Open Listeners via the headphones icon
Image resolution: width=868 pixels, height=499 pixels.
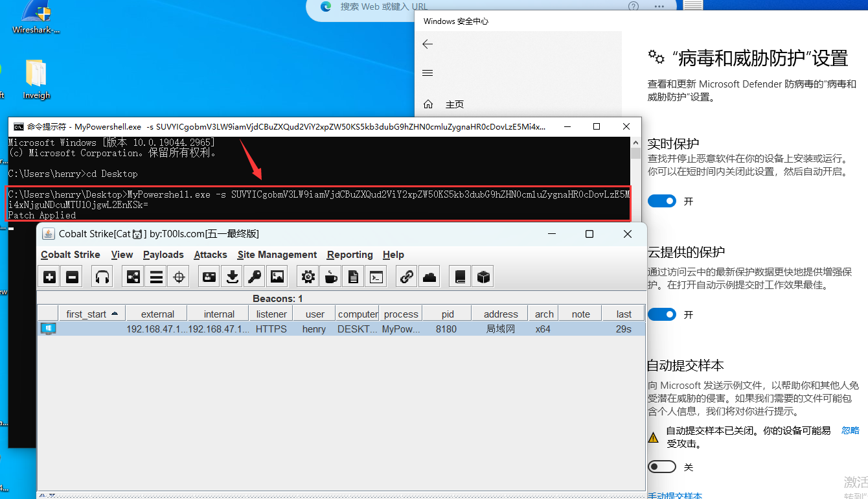102,277
